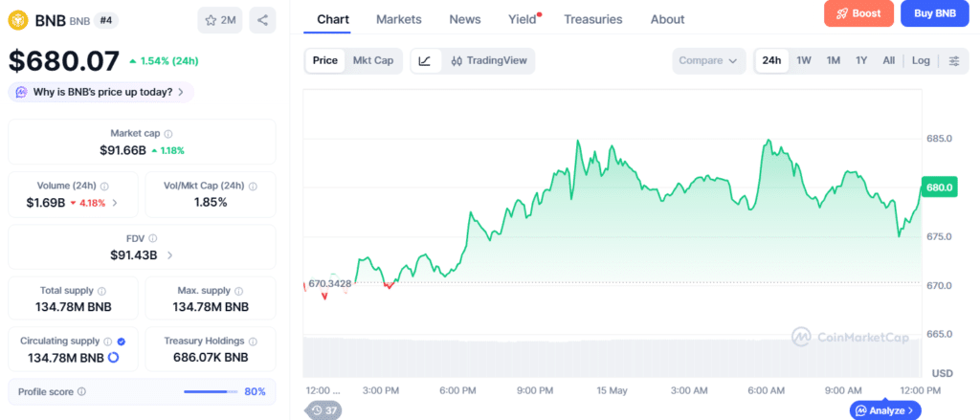Click Vol/Mkt Cap (24h) info icon

coord(253,187)
